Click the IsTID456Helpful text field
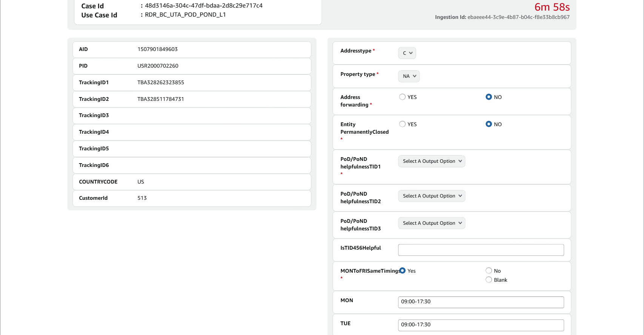 tap(481, 250)
